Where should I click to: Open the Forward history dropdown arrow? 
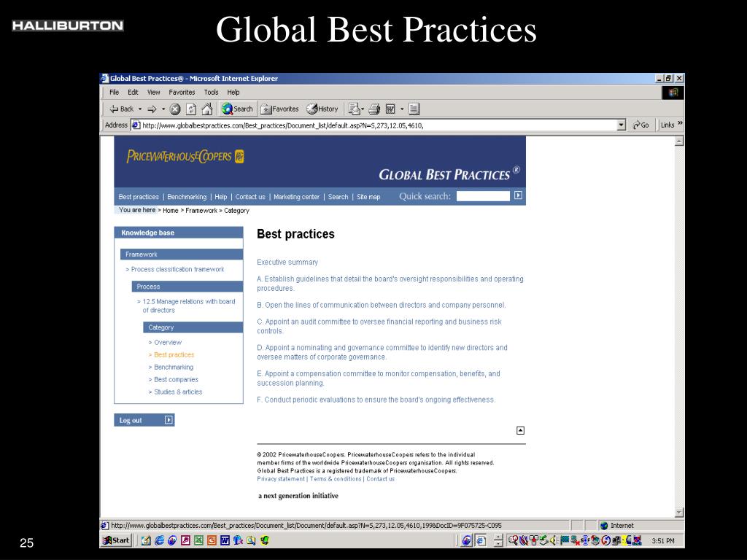[163, 109]
